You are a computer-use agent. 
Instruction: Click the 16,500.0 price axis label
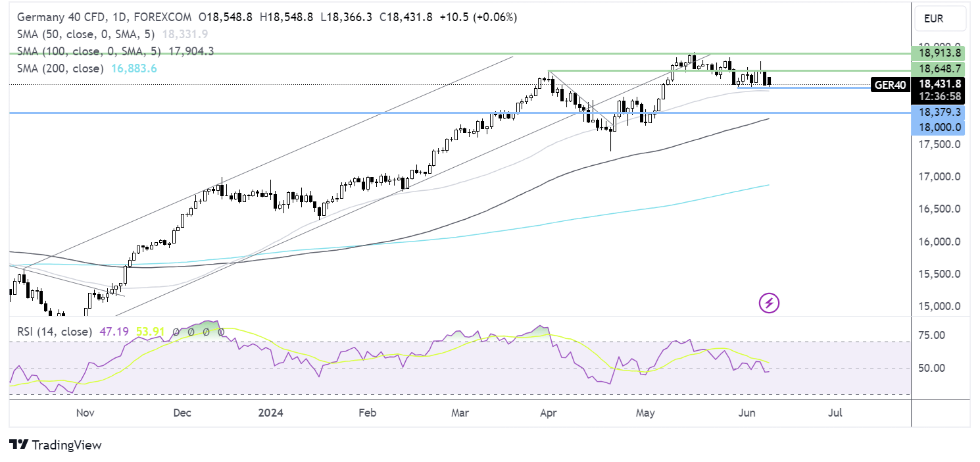pyautogui.click(x=939, y=209)
